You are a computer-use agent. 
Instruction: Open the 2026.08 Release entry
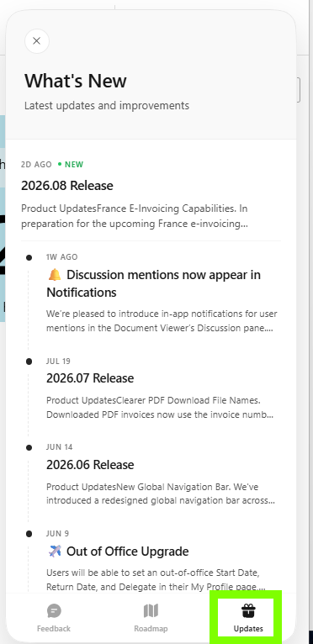pyautogui.click(x=67, y=186)
